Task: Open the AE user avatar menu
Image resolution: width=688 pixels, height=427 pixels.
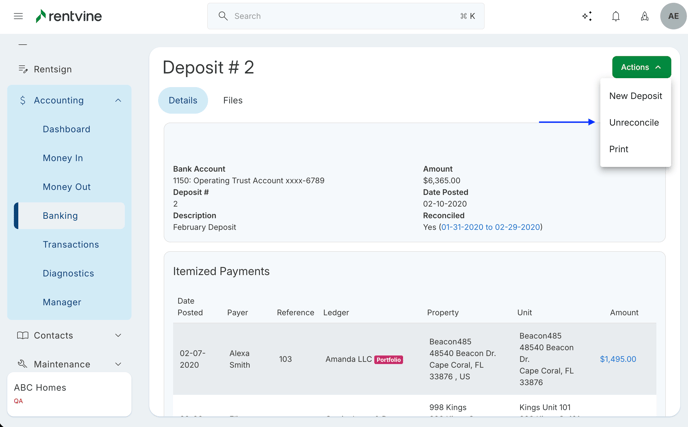Action: click(673, 16)
